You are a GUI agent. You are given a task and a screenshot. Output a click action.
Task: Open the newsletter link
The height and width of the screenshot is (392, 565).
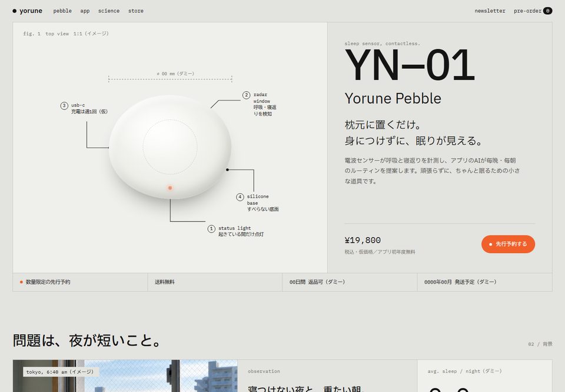pos(490,11)
